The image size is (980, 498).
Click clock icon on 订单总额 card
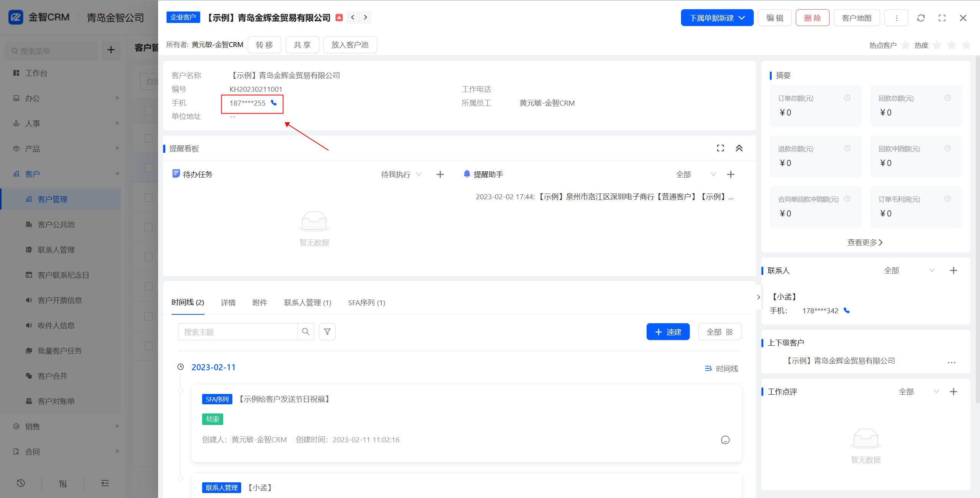click(x=848, y=98)
